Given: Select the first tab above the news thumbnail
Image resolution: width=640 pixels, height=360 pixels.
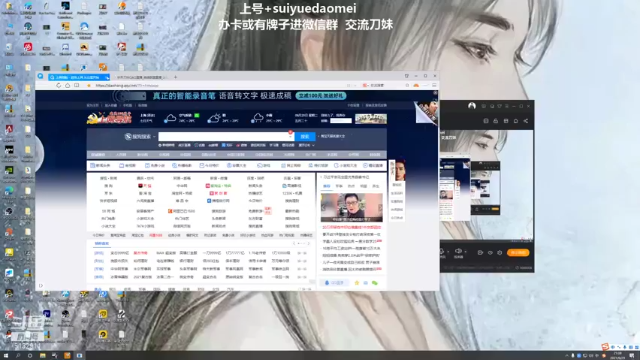Looking at the screenshot, I should point(327,186).
